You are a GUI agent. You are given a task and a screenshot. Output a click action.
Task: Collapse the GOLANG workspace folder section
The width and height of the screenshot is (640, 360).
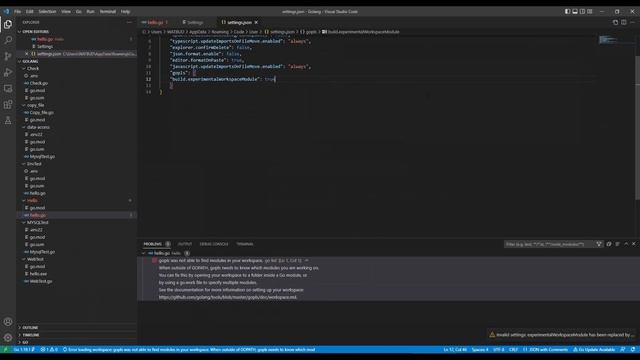click(x=20, y=61)
